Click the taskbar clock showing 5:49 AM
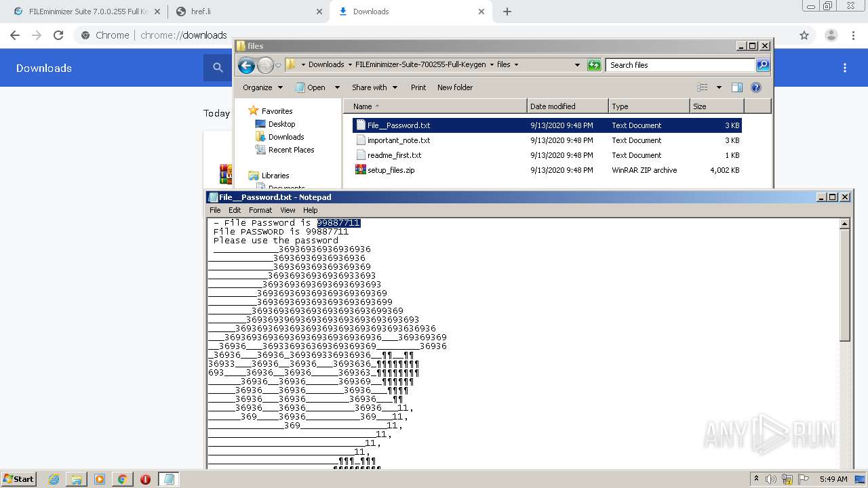Screen dimensions: 868x488 point(833,479)
